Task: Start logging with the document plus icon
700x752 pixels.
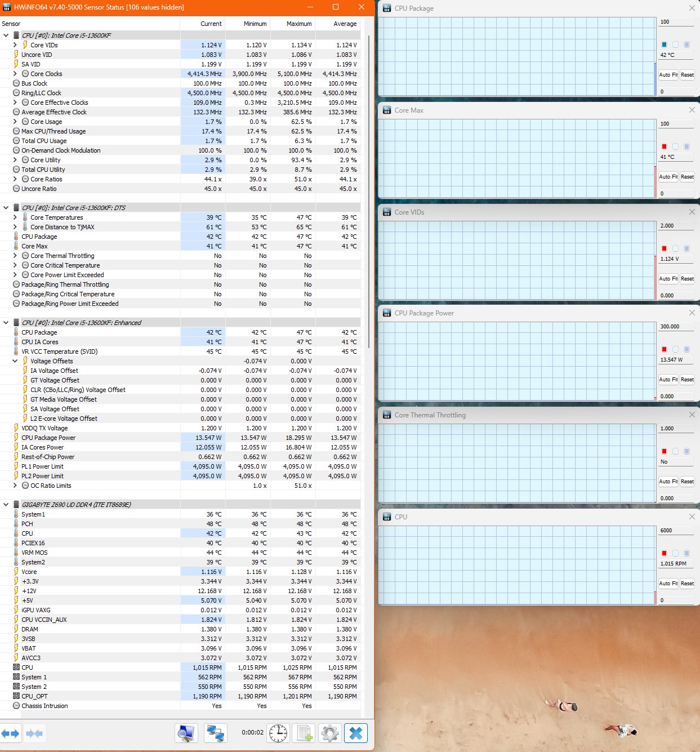Action: (305, 733)
